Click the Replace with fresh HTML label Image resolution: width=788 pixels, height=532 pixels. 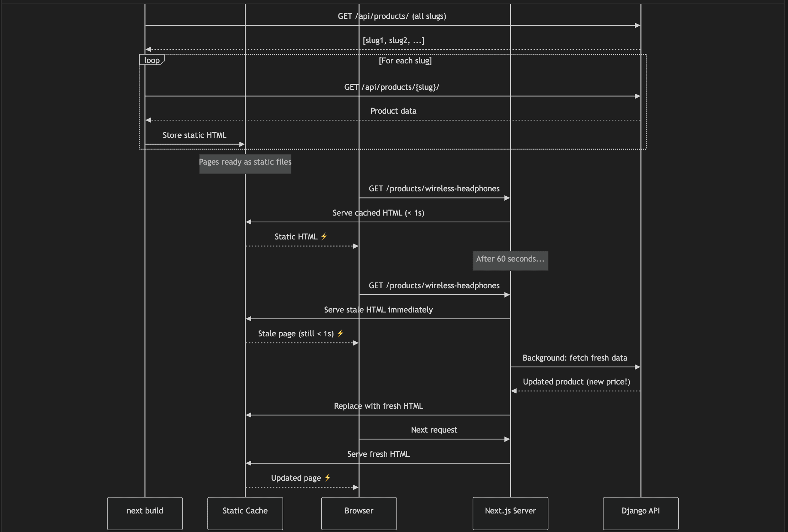pos(378,406)
